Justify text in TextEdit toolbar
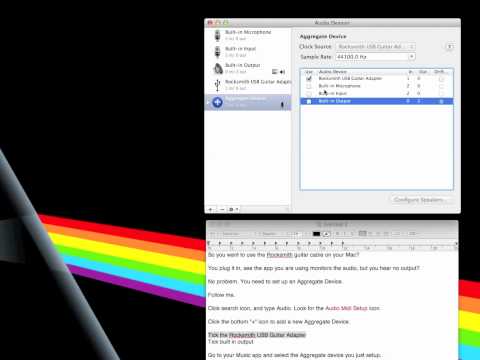This screenshot has width=480, height=360. click(x=378, y=234)
